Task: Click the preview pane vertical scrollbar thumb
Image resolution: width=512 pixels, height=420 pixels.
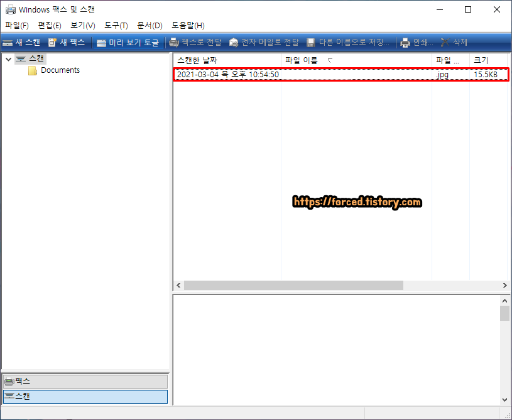Action: point(505,313)
